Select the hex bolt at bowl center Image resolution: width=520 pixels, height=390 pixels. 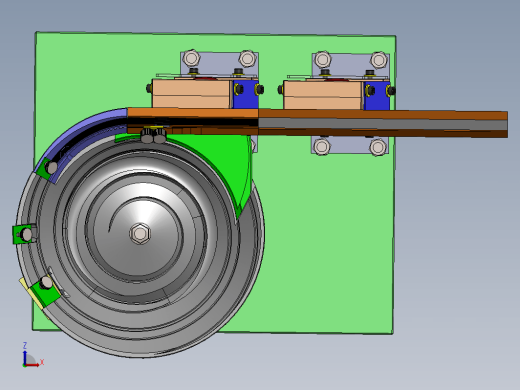[140, 234]
